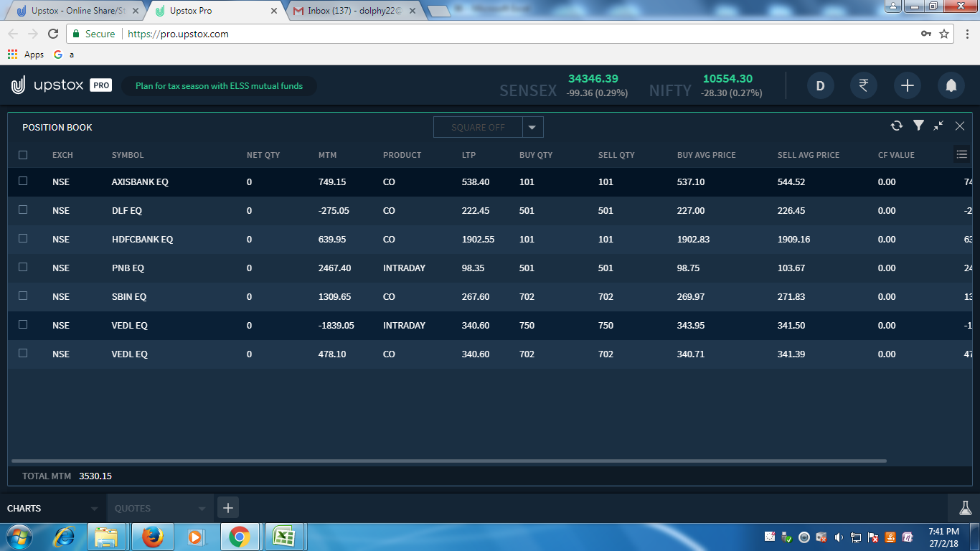Click the volume speaker tray icon

(x=839, y=537)
